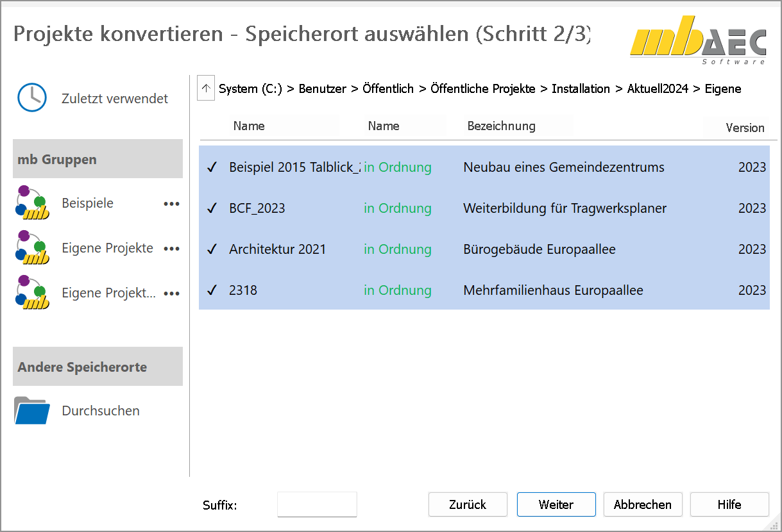Toggle checkmark for BCF_2023 project

(x=212, y=209)
